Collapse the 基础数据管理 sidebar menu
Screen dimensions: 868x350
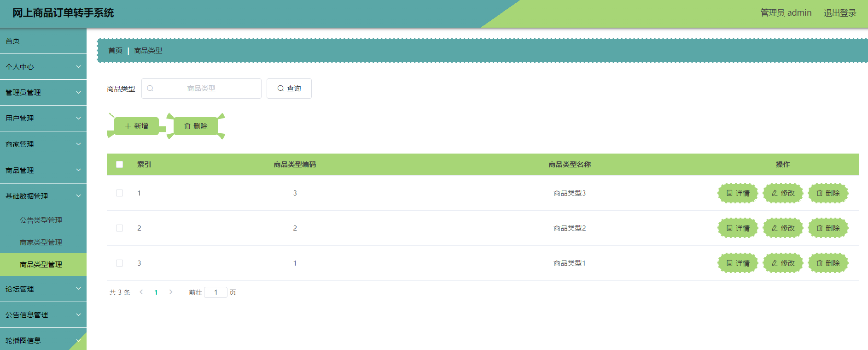click(43, 196)
